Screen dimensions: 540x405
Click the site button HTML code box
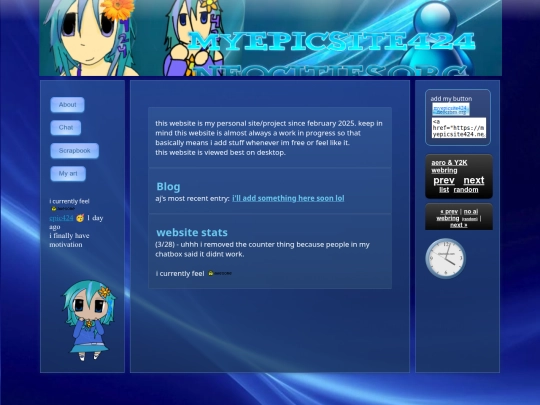click(x=459, y=128)
